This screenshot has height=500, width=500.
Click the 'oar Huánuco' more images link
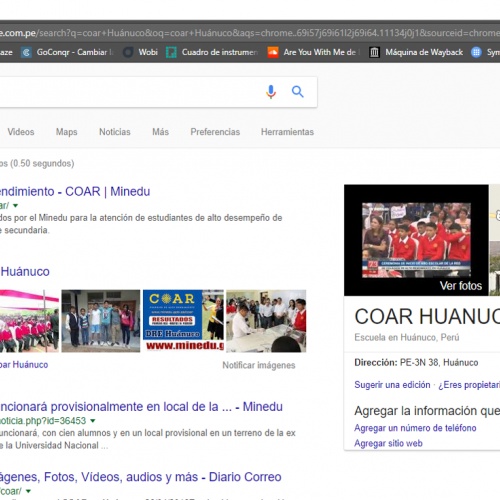point(24,365)
